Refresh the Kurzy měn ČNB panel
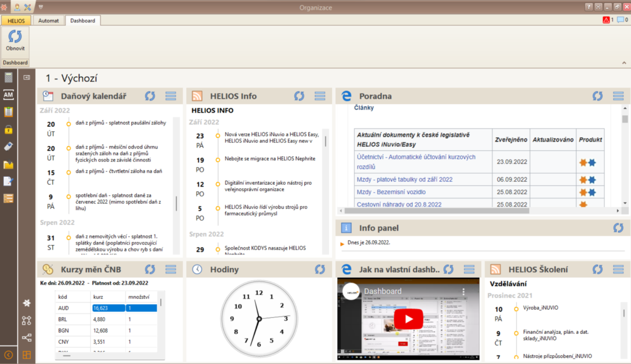This screenshot has width=631, height=364. click(x=150, y=270)
